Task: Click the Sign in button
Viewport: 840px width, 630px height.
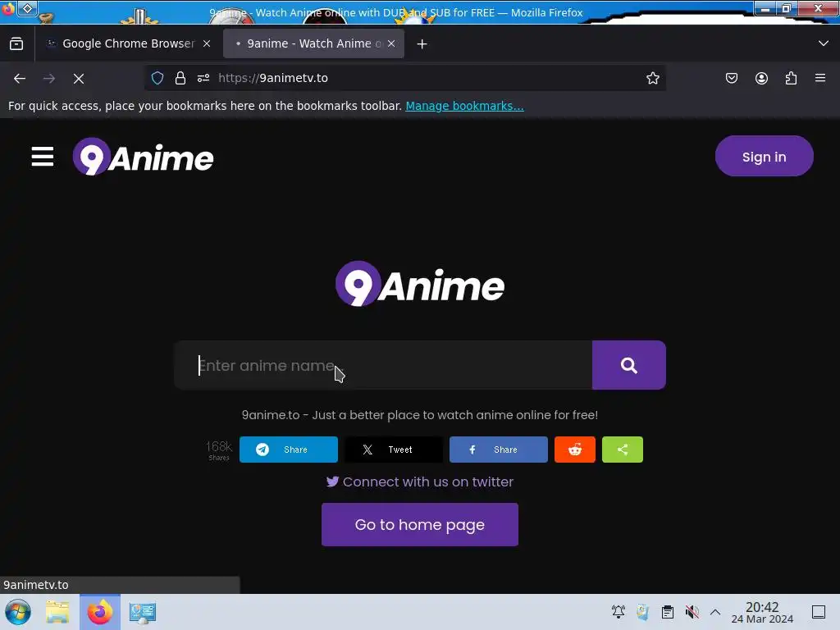Action: coord(764,156)
